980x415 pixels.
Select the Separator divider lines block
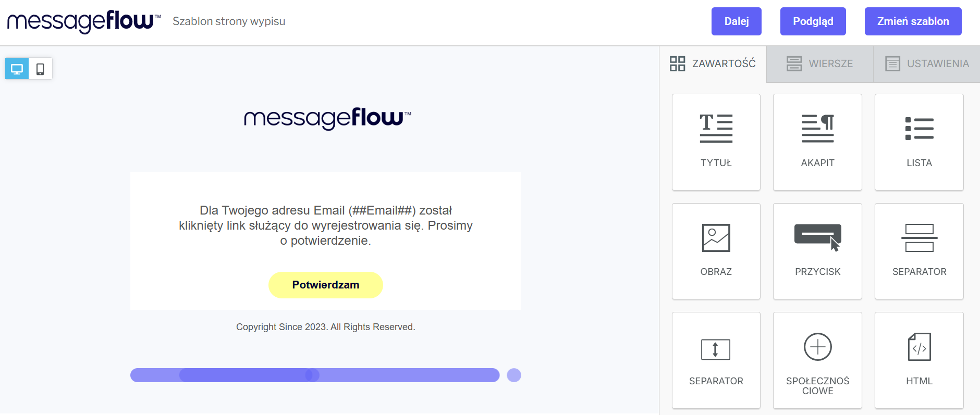pyautogui.click(x=918, y=250)
